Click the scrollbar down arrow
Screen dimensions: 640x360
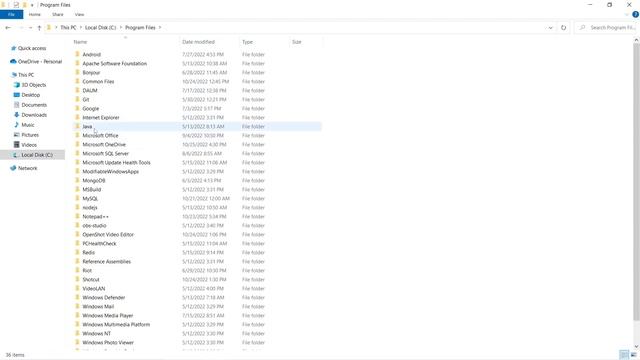[636, 347]
